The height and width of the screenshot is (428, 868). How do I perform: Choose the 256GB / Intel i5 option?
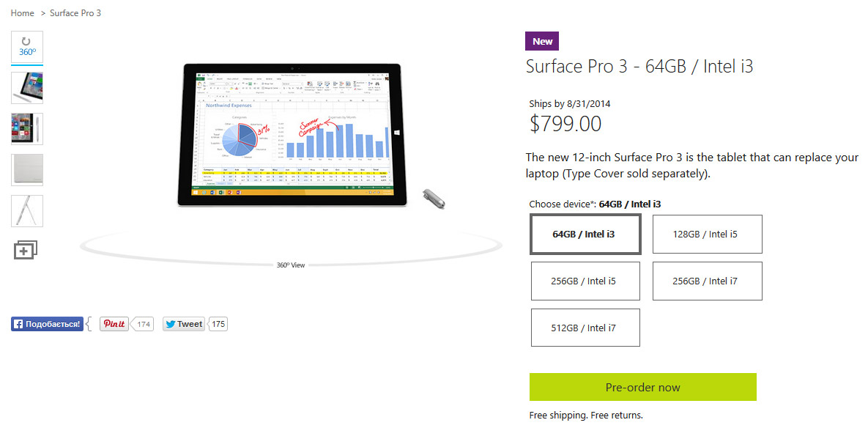pyautogui.click(x=585, y=281)
